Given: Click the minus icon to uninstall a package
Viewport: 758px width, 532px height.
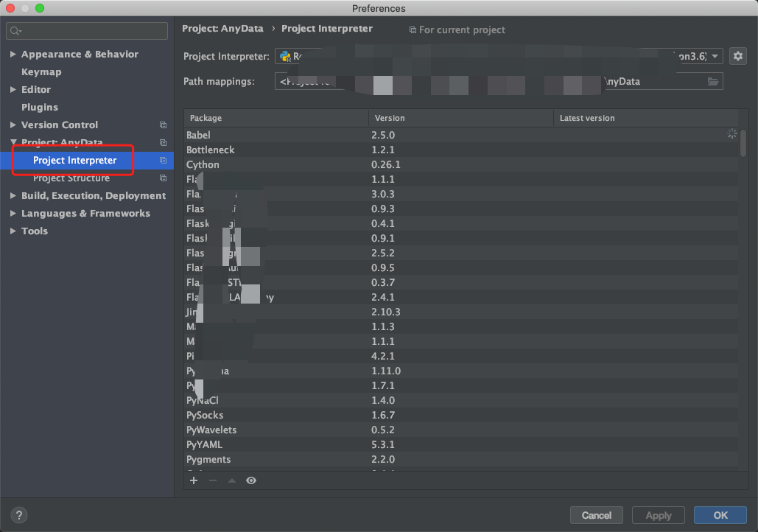Looking at the screenshot, I should pyautogui.click(x=212, y=480).
